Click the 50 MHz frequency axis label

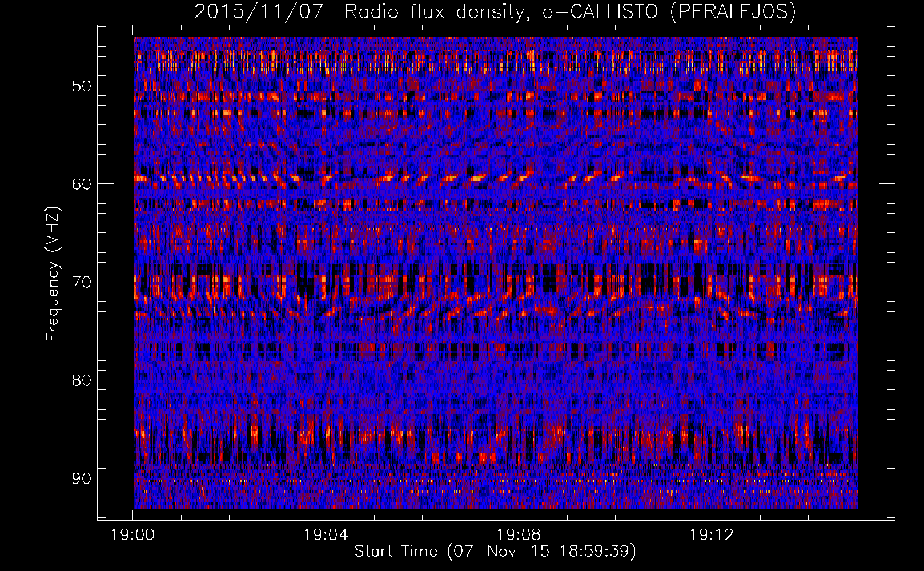pyautogui.click(x=81, y=86)
